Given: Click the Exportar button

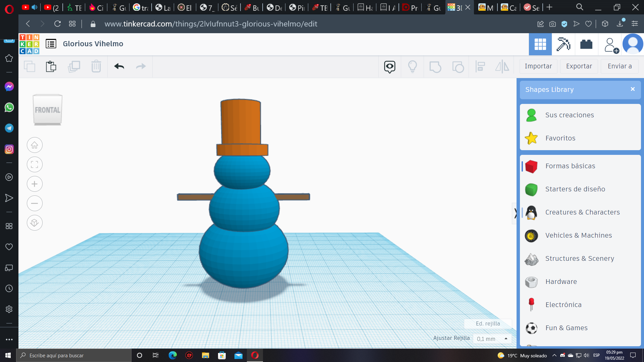Looking at the screenshot, I should [x=579, y=66].
